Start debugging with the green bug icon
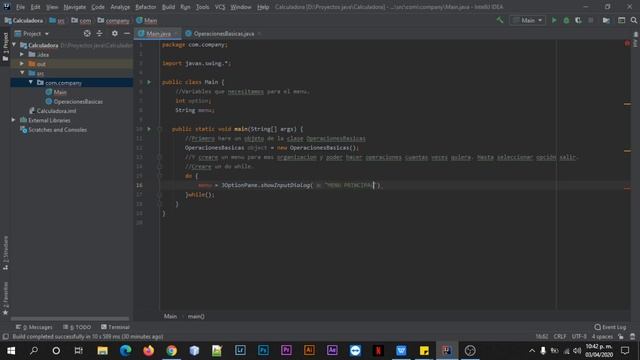Image resolution: width=640 pixels, height=360 pixels. [x=566, y=20]
